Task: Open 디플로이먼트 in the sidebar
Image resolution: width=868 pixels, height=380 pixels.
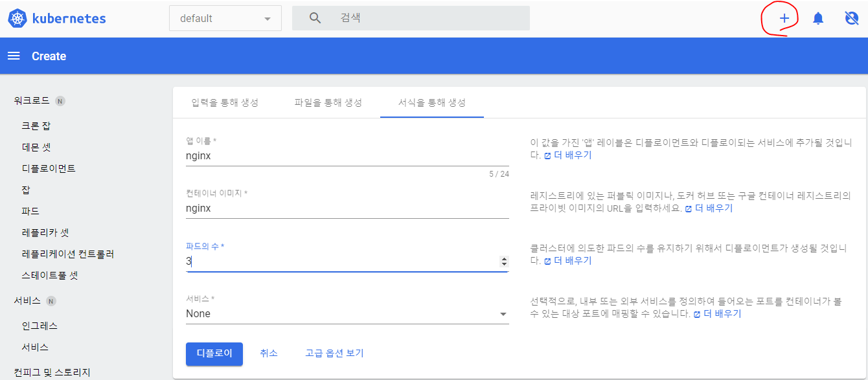Action: tap(49, 168)
